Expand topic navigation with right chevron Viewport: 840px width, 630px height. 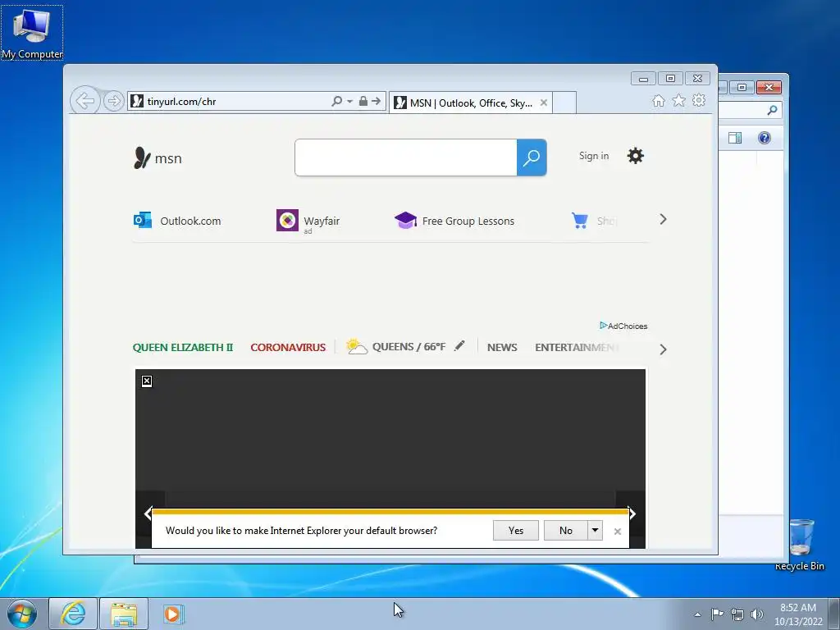point(663,349)
